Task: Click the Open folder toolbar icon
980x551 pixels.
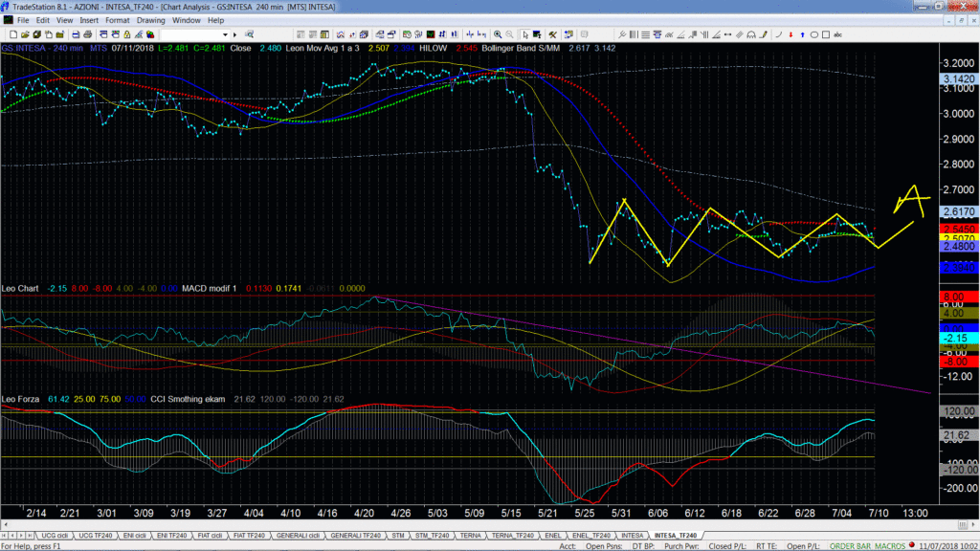Action: [x=25, y=34]
